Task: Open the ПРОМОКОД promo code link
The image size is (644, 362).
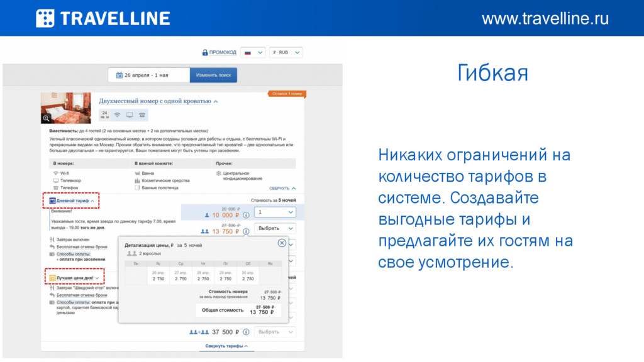Action: [x=223, y=53]
